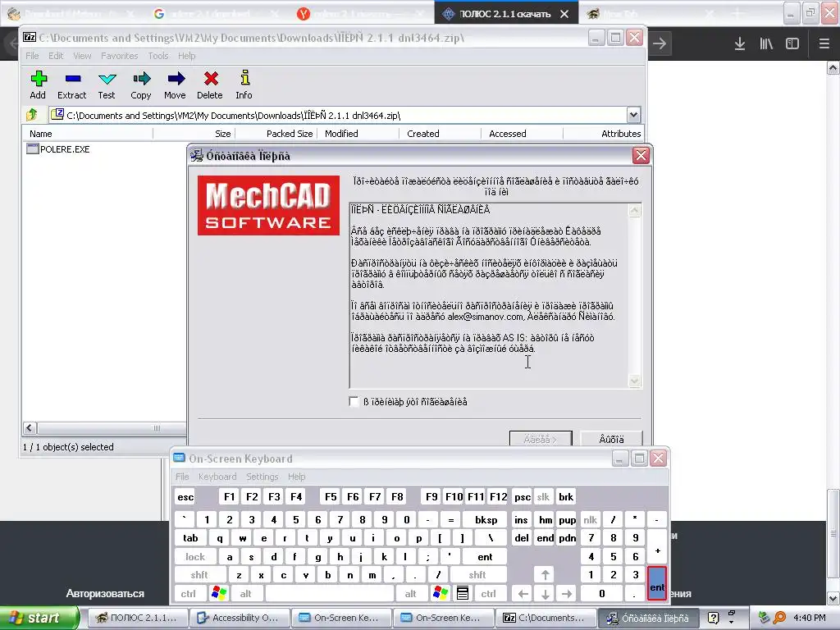Screen dimensions: 840x630
Task: Click the Авторизоваться link
Action: (x=105, y=594)
